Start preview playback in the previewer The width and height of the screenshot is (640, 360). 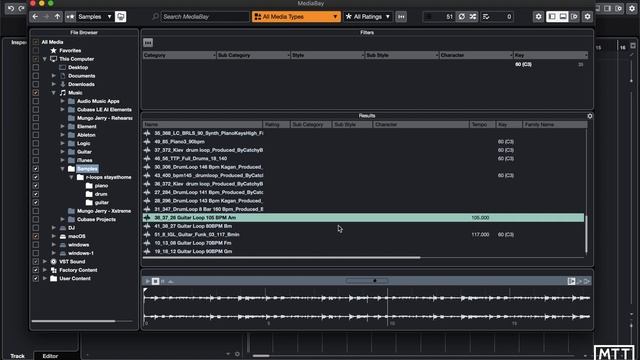tap(147, 281)
